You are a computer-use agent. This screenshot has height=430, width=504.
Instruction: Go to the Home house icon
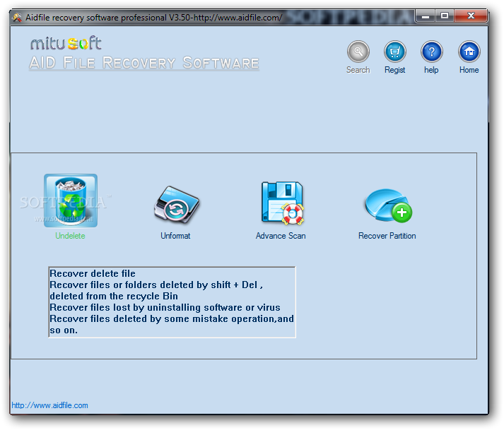pos(469,52)
